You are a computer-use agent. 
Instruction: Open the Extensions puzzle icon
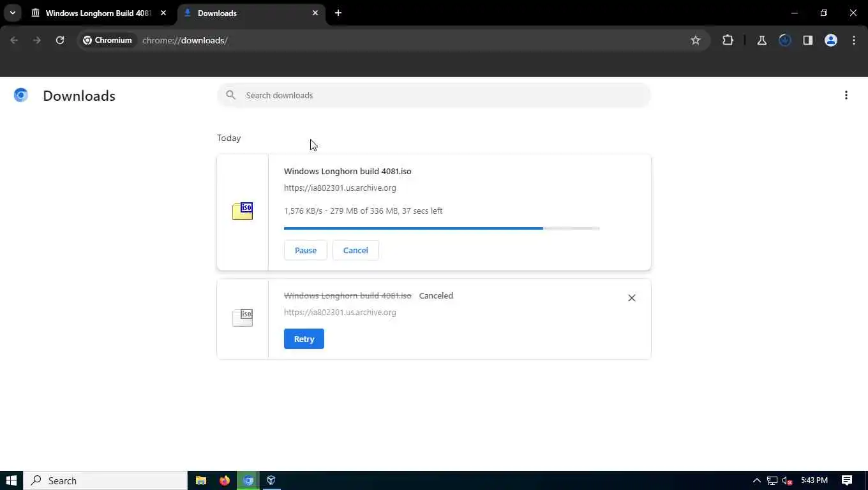pos(728,40)
